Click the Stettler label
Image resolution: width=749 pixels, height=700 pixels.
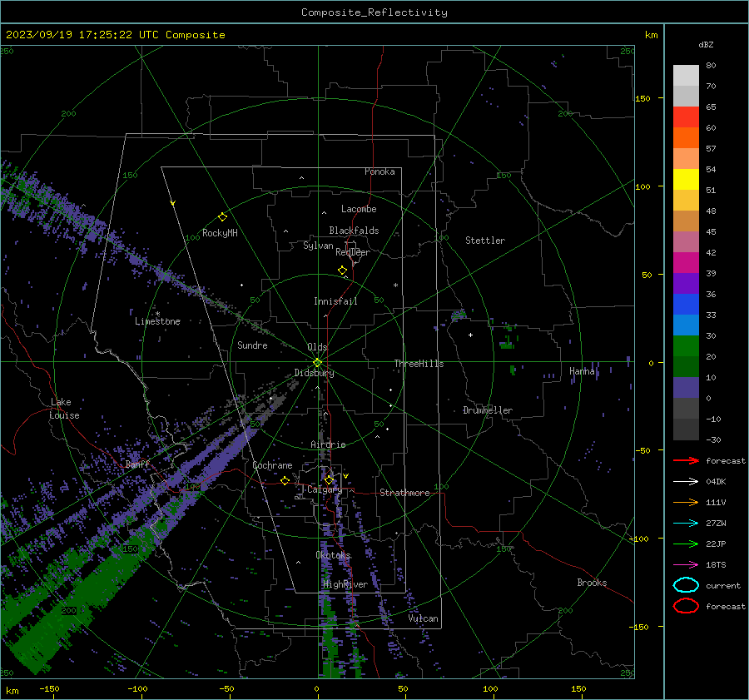485,241
